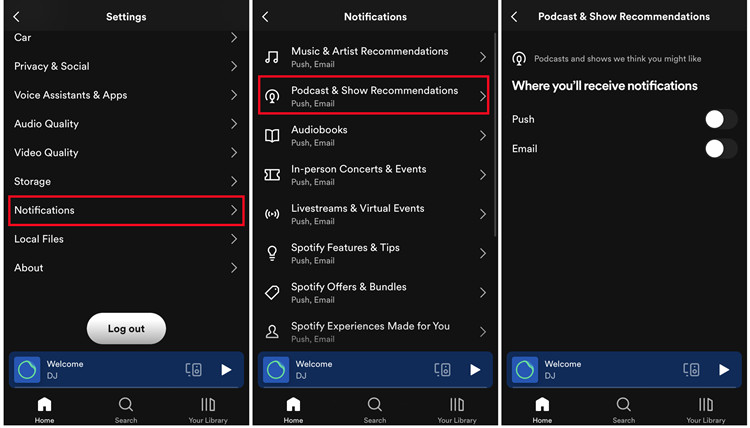Open Your Library tab in Settings screen
This screenshot has width=750, height=428.
point(208,410)
